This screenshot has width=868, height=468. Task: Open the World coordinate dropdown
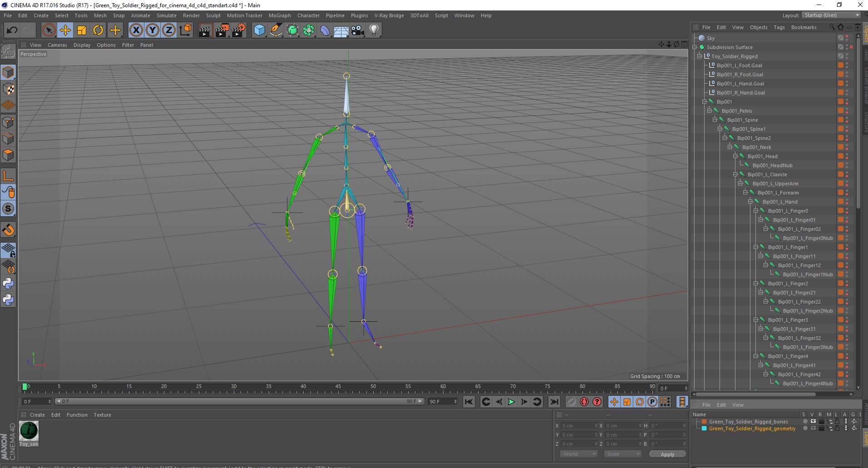579,454
